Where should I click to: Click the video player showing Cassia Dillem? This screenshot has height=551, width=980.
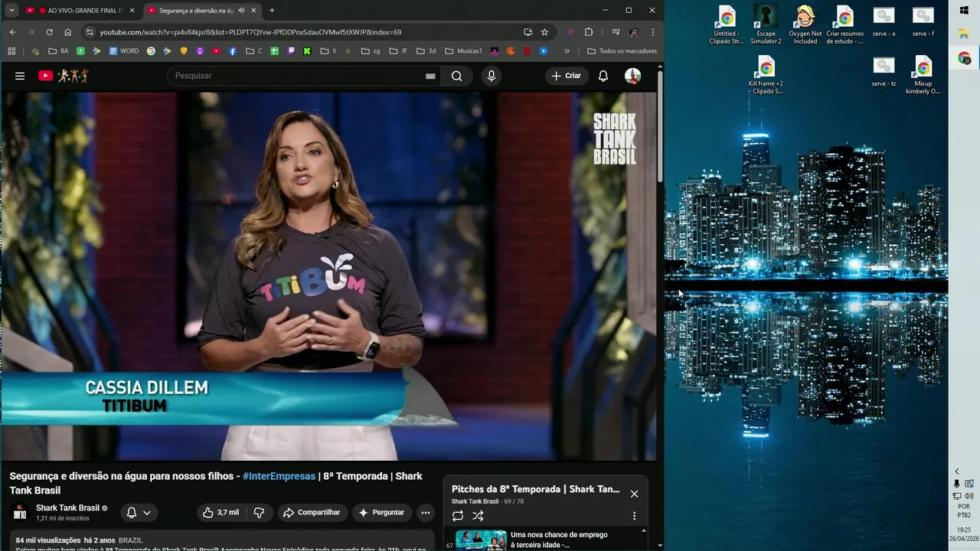[x=328, y=276]
